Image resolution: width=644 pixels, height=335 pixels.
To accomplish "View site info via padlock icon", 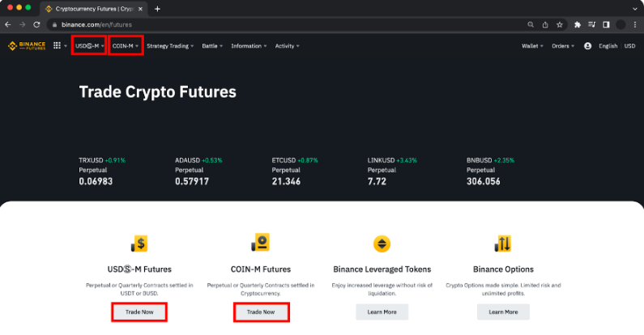I will point(54,24).
